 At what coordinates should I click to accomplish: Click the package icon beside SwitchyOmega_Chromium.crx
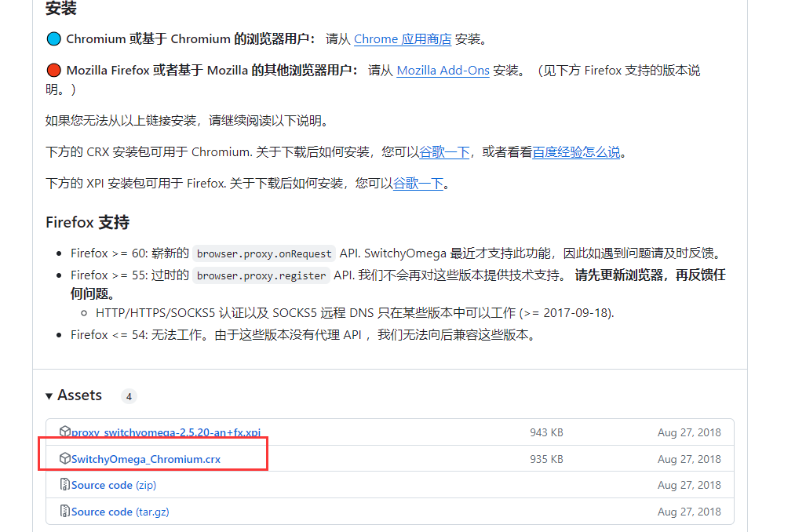pos(65,458)
